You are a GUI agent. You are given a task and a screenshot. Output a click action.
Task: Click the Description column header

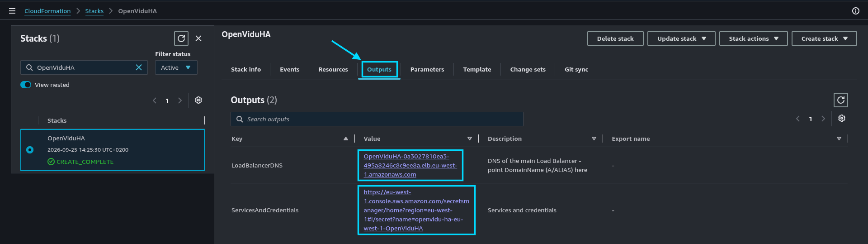(x=505, y=139)
